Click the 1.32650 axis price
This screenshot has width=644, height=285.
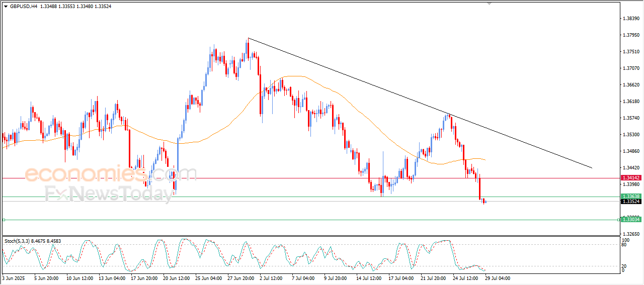pyautogui.click(x=631, y=234)
